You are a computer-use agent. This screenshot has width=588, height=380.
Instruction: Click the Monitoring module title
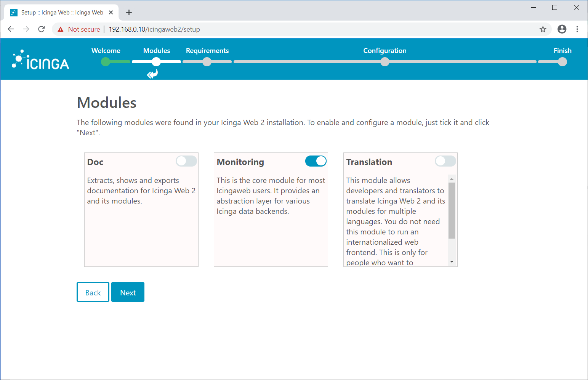(x=240, y=162)
